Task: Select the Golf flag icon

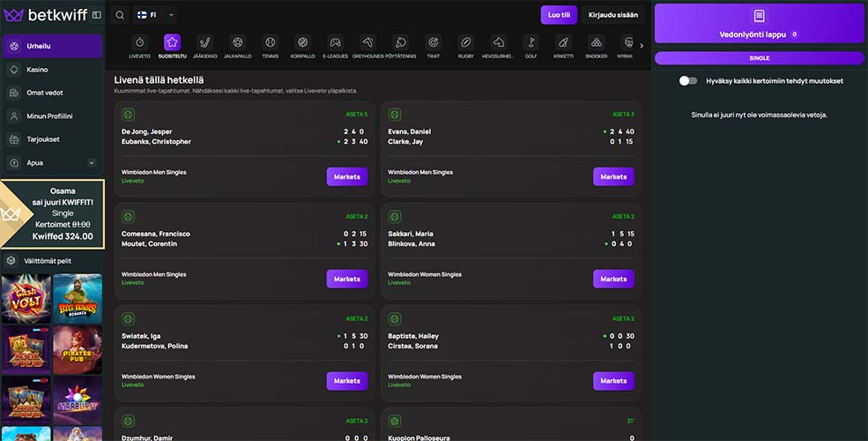Action: [x=530, y=42]
